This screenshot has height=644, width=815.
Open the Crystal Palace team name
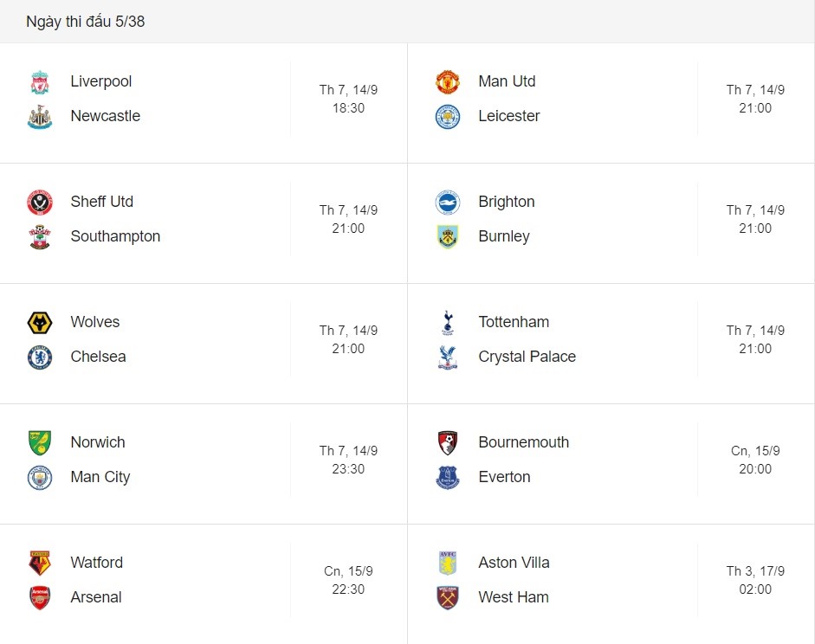tap(527, 357)
